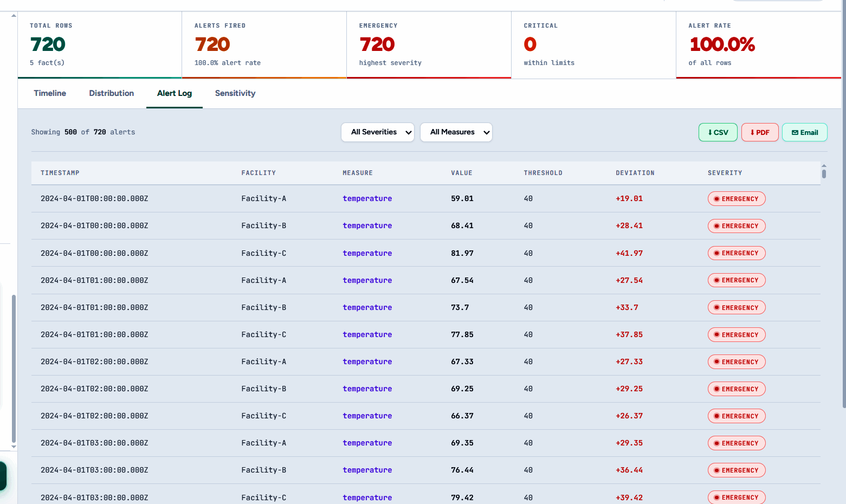846x504 pixels.
Task: Open the Distribution tab
Action: [111, 93]
